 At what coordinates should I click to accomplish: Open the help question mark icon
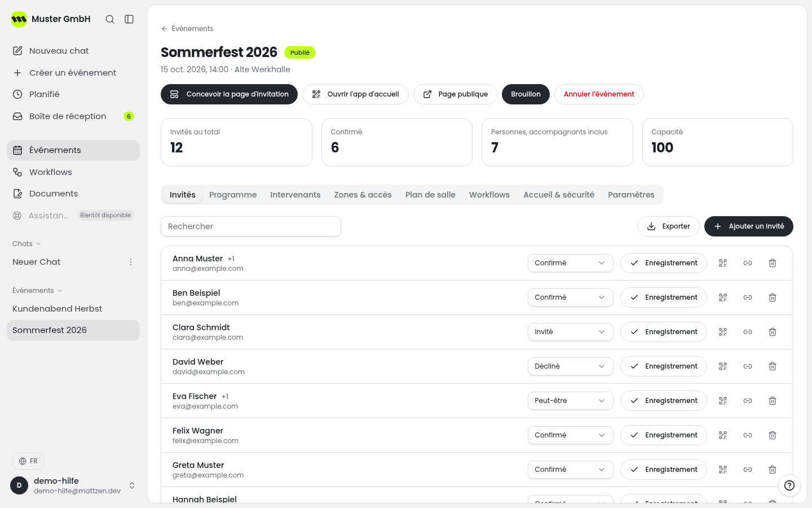789,485
